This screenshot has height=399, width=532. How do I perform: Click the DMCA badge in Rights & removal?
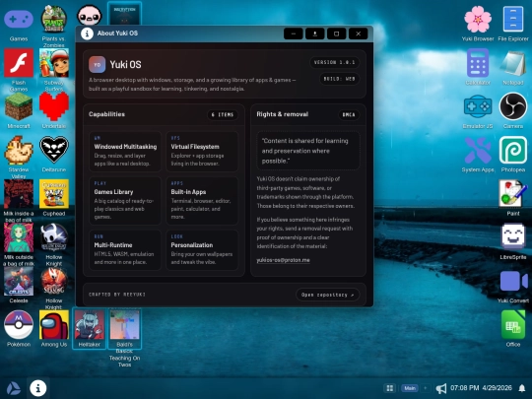tap(349, 114)
